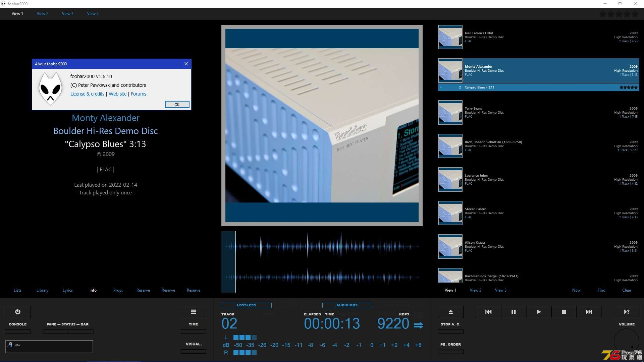Click the hamburger menu icon
Image resolution: width=644 pixels, height=362 pixels.
tap(193, 312)
